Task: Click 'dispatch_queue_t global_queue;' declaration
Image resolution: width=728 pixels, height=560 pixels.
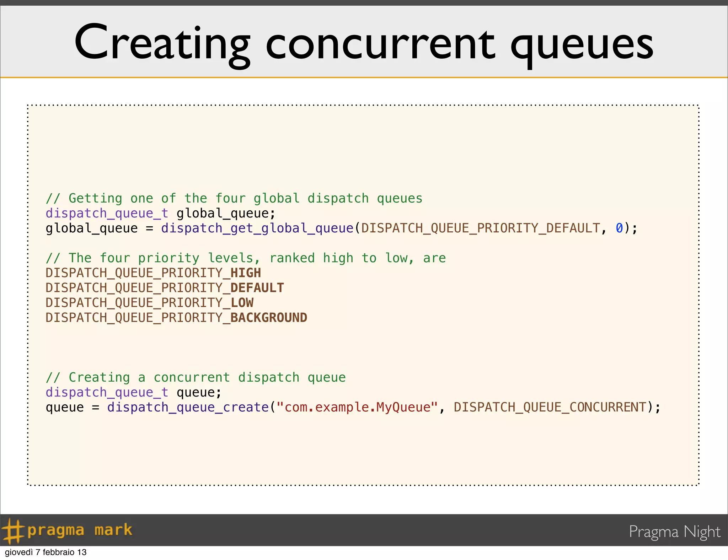Action: coord(160,213)
